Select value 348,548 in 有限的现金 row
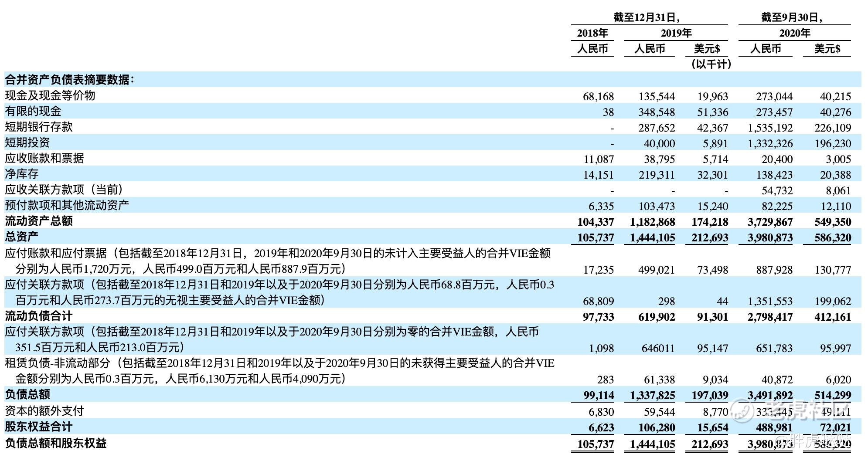Image resolution: width=868 pixels, height=461 pixels. 657,112
